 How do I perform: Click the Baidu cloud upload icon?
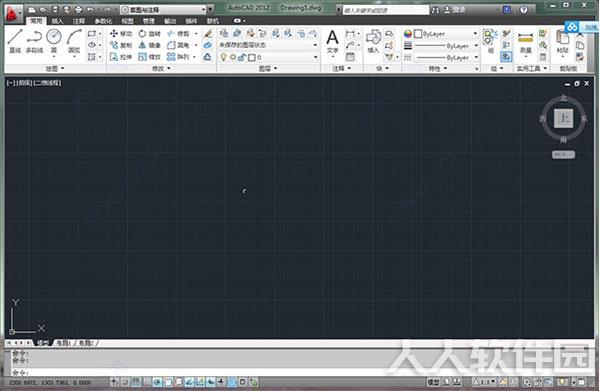pos(572,27)
